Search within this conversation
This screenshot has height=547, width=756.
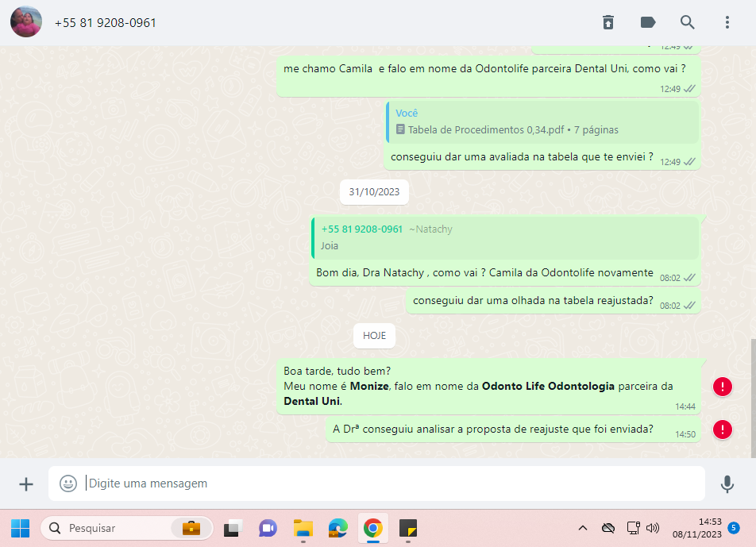687,22
